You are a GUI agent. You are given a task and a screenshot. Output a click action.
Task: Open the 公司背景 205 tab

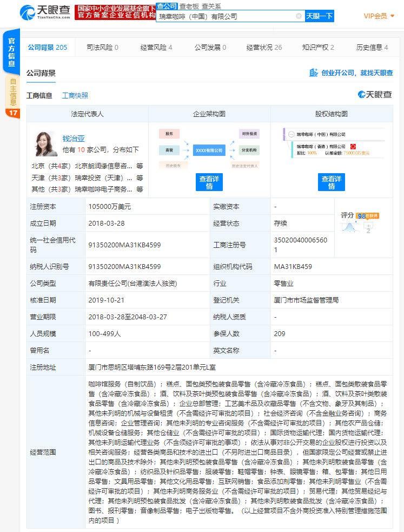[48, 48]
